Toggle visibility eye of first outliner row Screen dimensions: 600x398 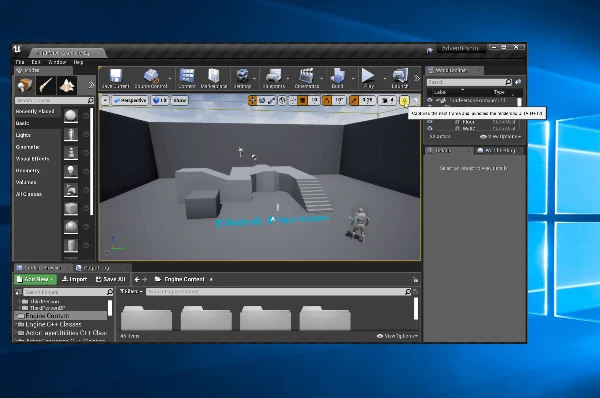tap(430, 101)
